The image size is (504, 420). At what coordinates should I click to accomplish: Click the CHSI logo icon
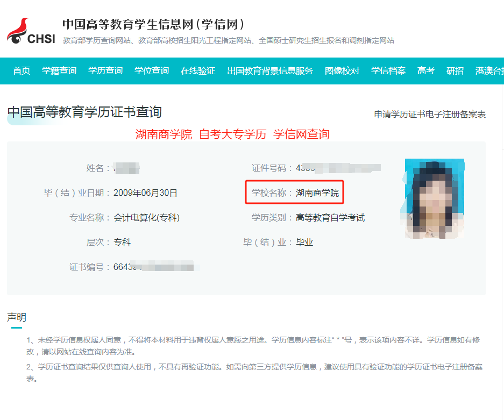[x=31, y=31]
